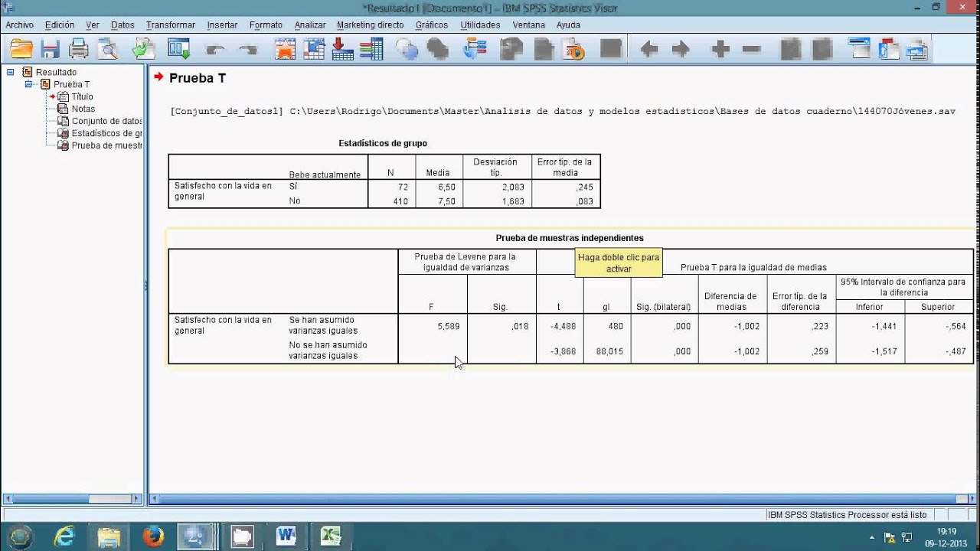Go to data with the star grid icon
This screenshot has height=551, width=980.
click(285, 50)
